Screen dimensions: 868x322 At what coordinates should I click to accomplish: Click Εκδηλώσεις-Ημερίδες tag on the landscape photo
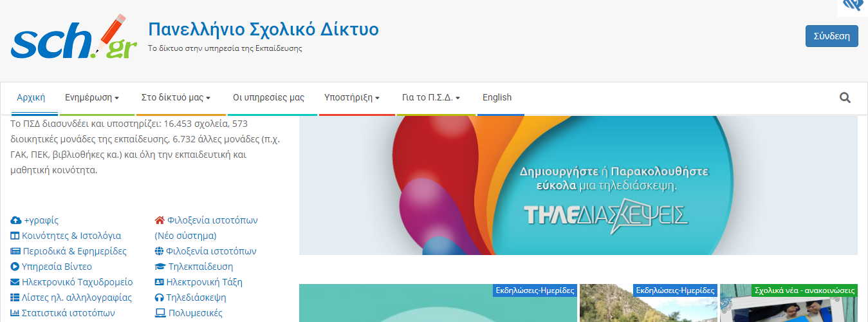pos(675,290)
